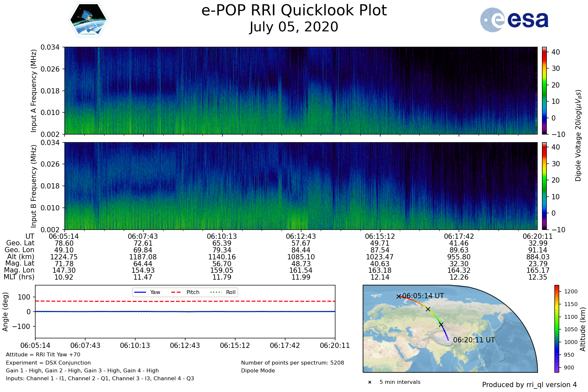This screenshot has width=588, height=392.
Task: Click the blue Yaw line sample in legend
Action: [x=140, y=292]
